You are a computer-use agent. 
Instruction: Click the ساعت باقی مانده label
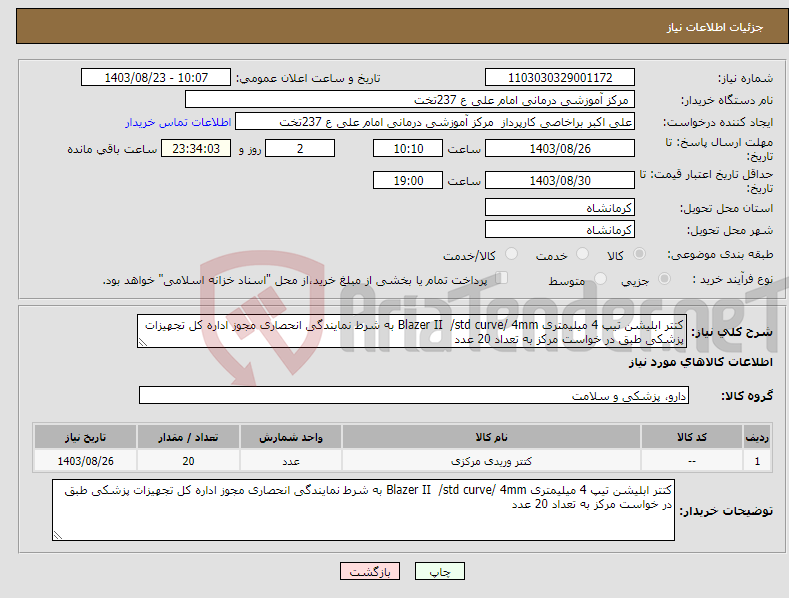coord(112,149)
